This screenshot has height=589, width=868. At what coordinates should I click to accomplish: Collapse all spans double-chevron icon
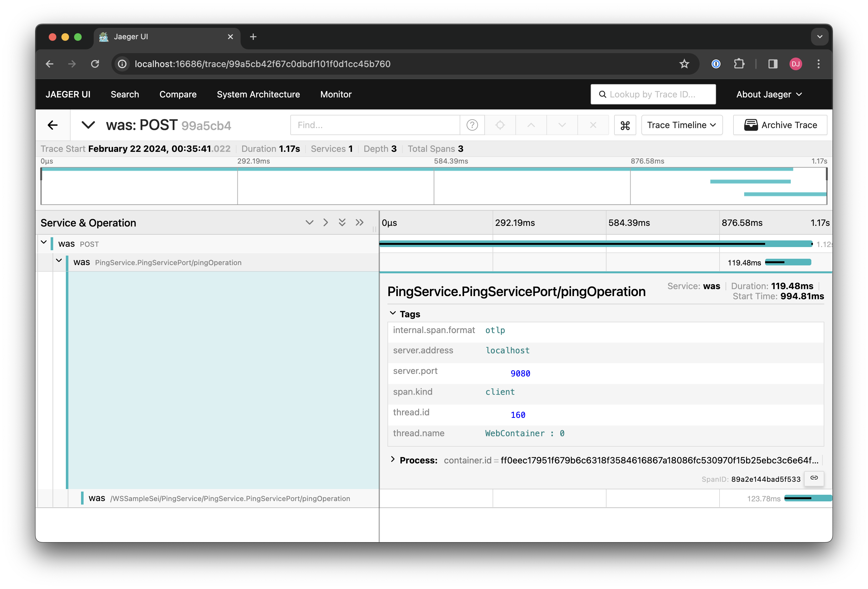[x=359, y=222]
